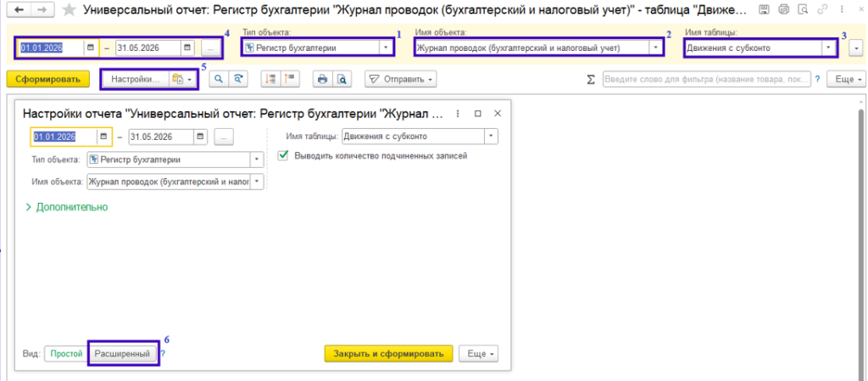Open Еще menu in settings dialog
This screenshot has width=868, height=381.
point(479,354)
